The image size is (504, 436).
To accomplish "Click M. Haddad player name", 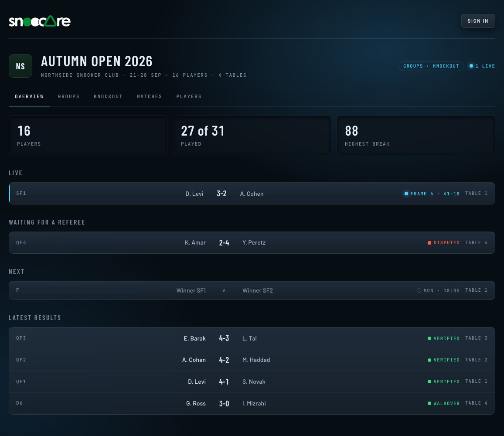I will [256, 360].
